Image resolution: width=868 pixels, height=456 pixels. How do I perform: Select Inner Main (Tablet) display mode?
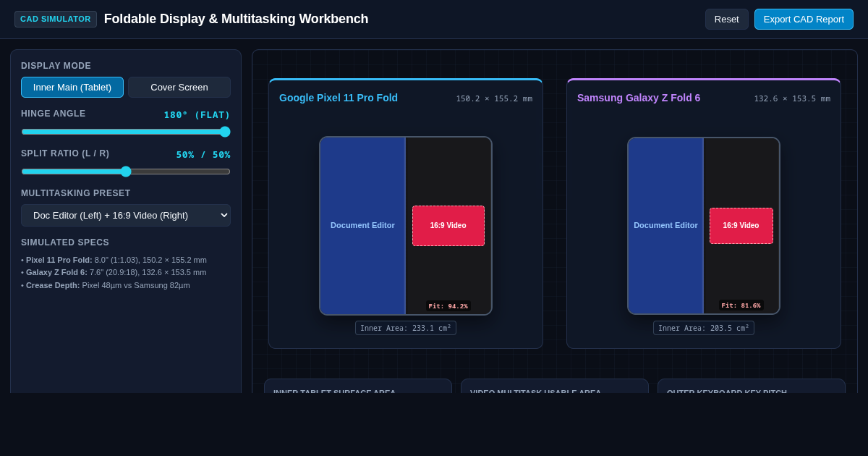72,87
